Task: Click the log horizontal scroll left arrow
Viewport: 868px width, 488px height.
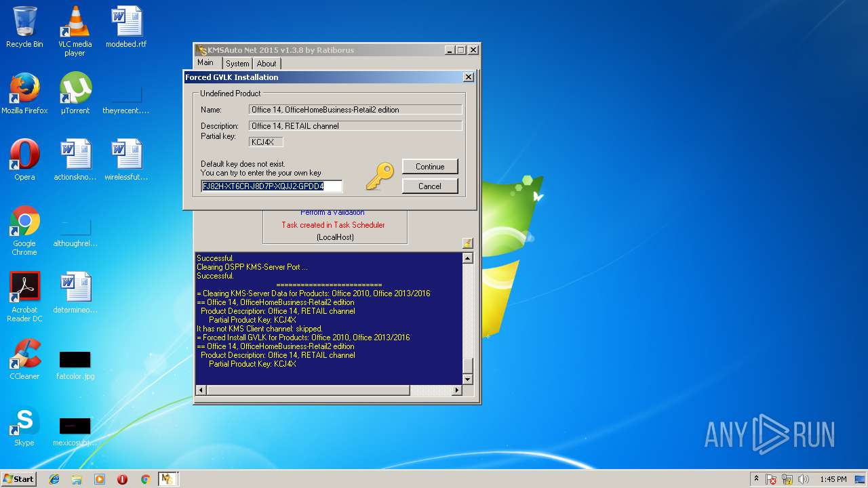Action: (x=201, y=390)
